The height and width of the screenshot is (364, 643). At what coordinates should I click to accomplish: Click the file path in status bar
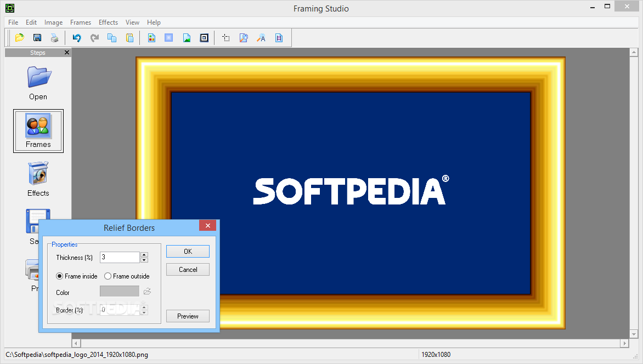point(77,355)
